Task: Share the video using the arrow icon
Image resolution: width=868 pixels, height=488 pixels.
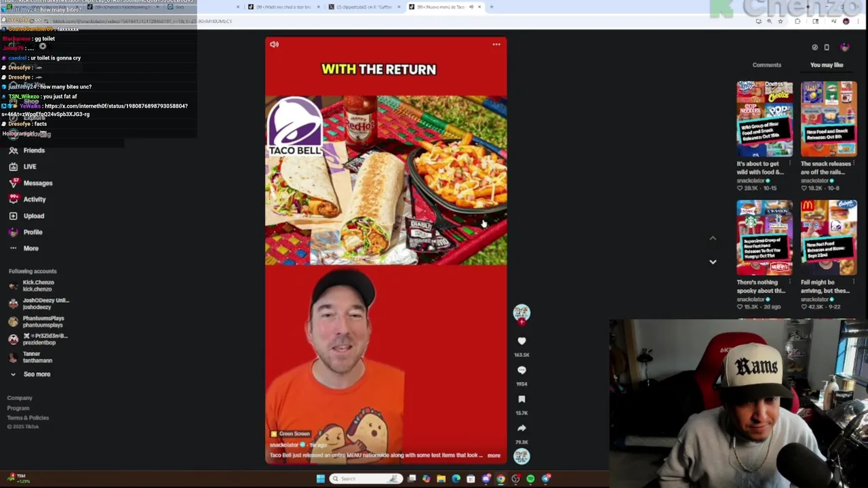Action: pos(521,428)
